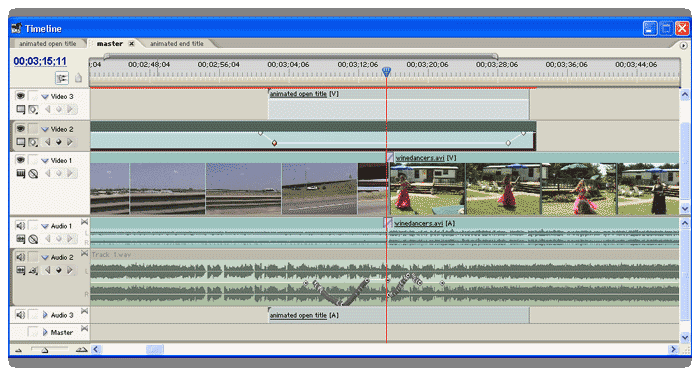
Task: Click the zoom in mountain icon
Action: click(x=81, y=350)
